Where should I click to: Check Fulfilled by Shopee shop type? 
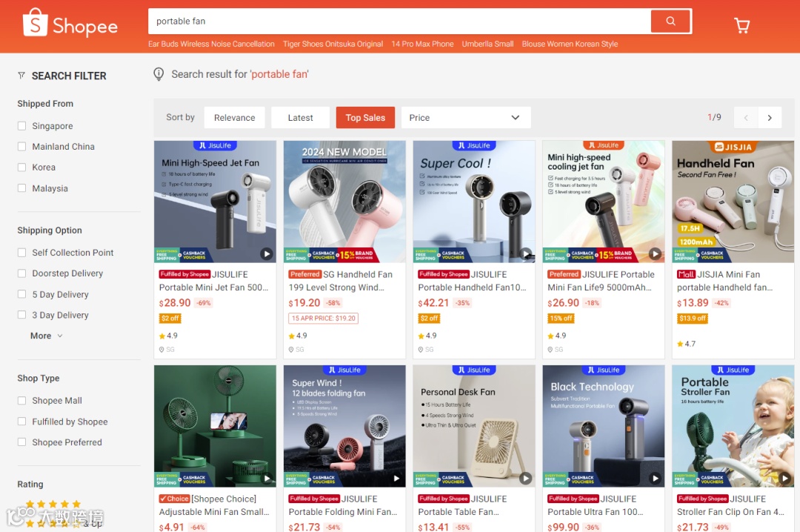point(22,422)
